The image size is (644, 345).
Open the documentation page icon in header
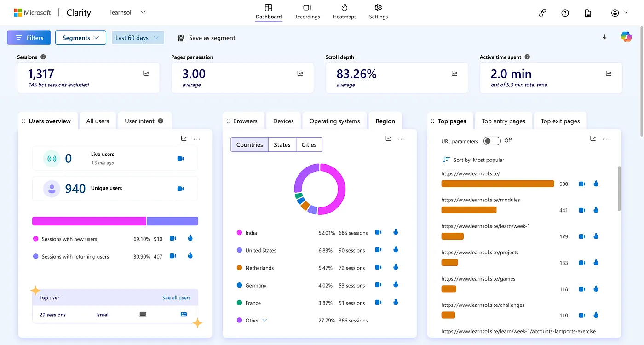(588, 13)
